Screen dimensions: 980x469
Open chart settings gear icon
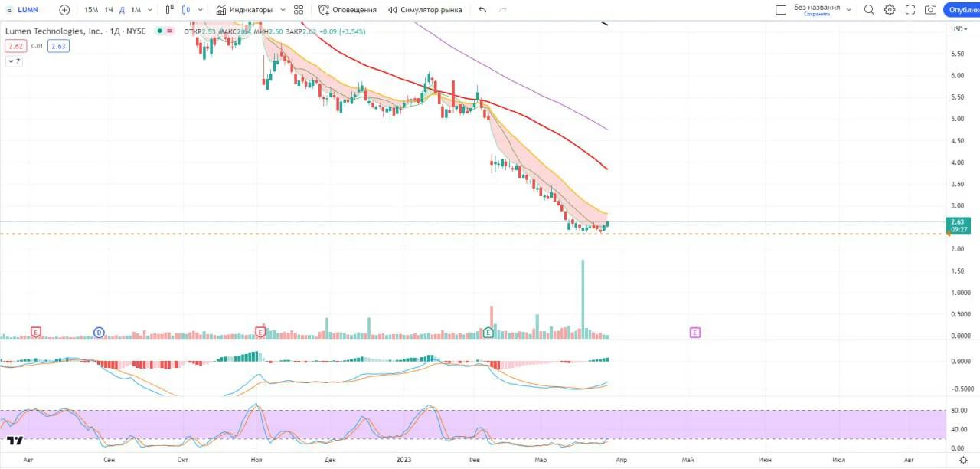tap(890, 10)
